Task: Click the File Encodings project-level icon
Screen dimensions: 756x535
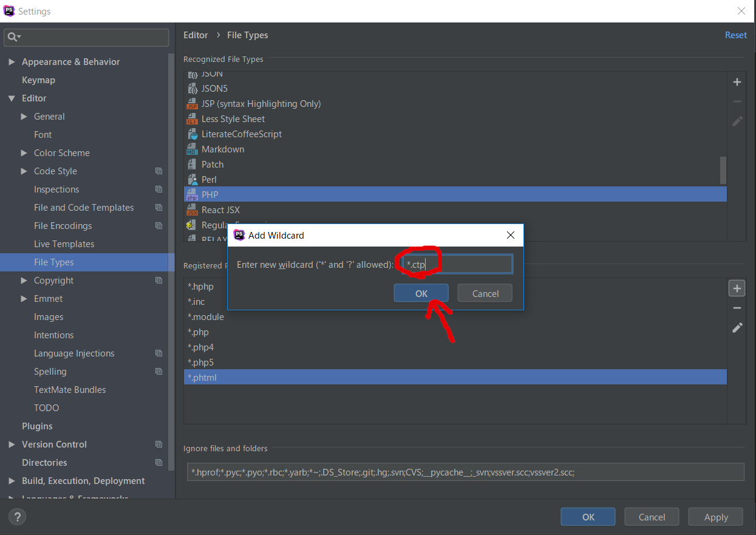Action: click(x=159, y=226)
